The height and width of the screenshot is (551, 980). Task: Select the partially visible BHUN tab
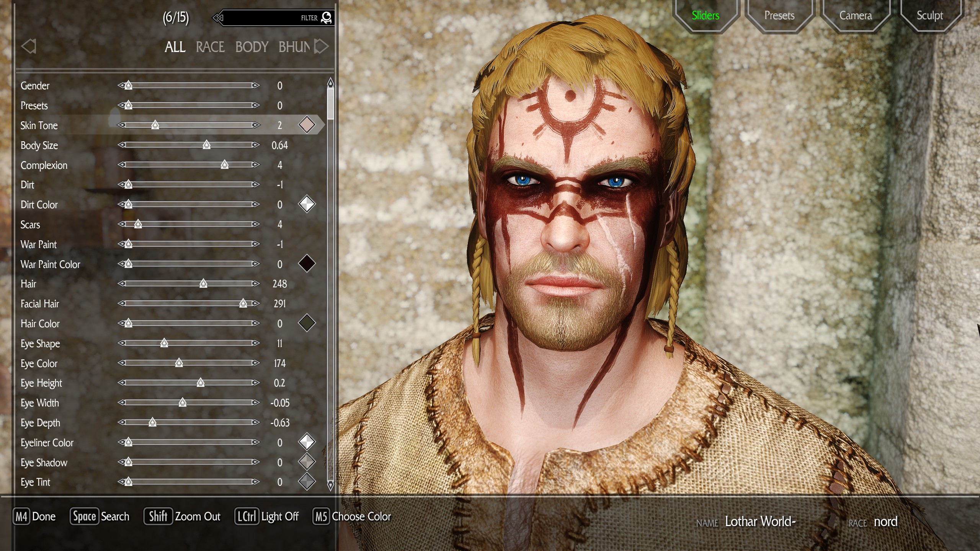(294, 47)
